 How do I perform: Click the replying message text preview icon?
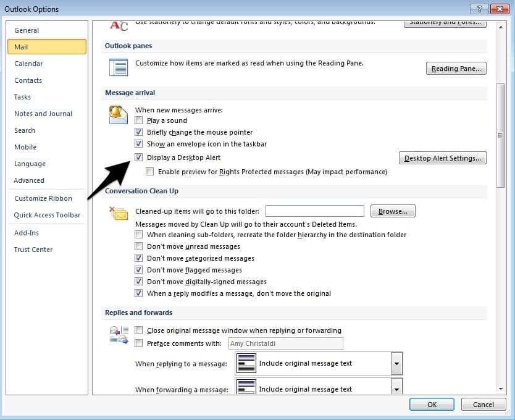246,363
